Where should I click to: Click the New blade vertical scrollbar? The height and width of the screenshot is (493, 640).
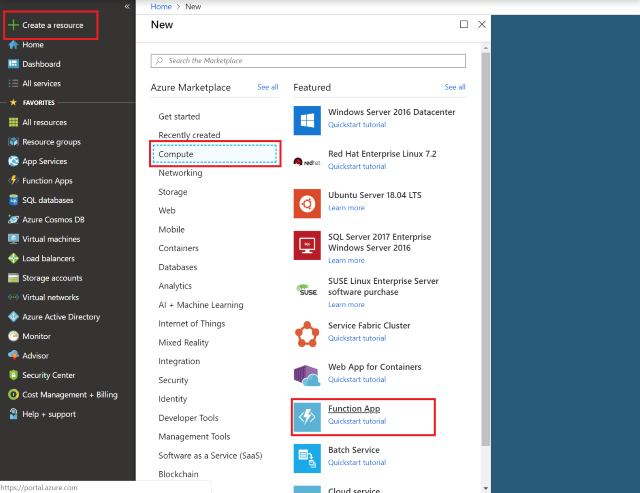coord(485,249)
